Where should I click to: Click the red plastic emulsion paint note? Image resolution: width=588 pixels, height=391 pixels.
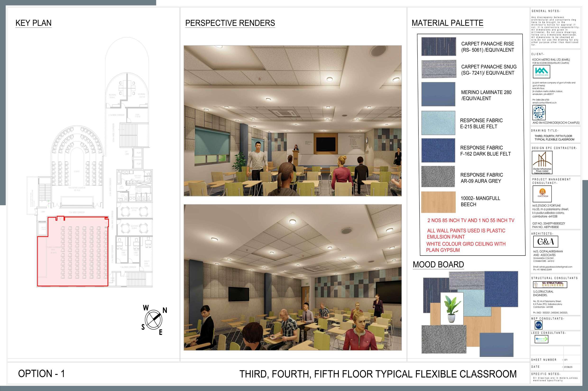pos(466,234)
